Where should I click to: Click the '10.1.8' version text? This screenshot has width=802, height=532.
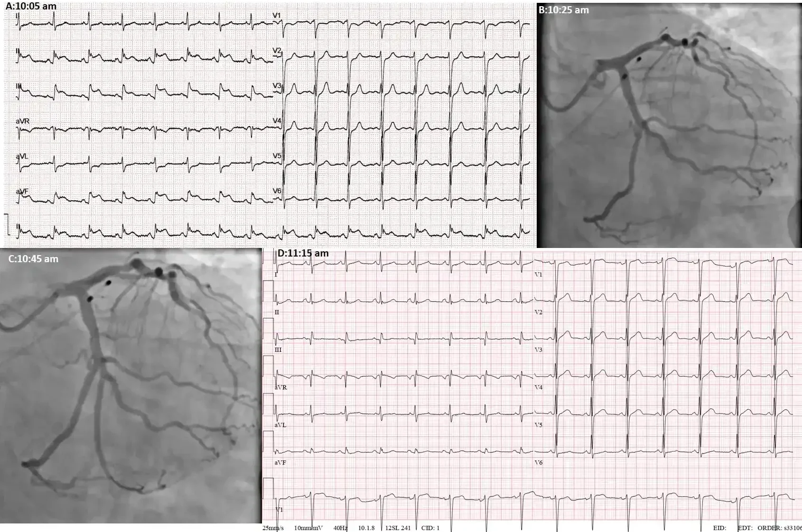pyautogui.click(x=366, y=528)
